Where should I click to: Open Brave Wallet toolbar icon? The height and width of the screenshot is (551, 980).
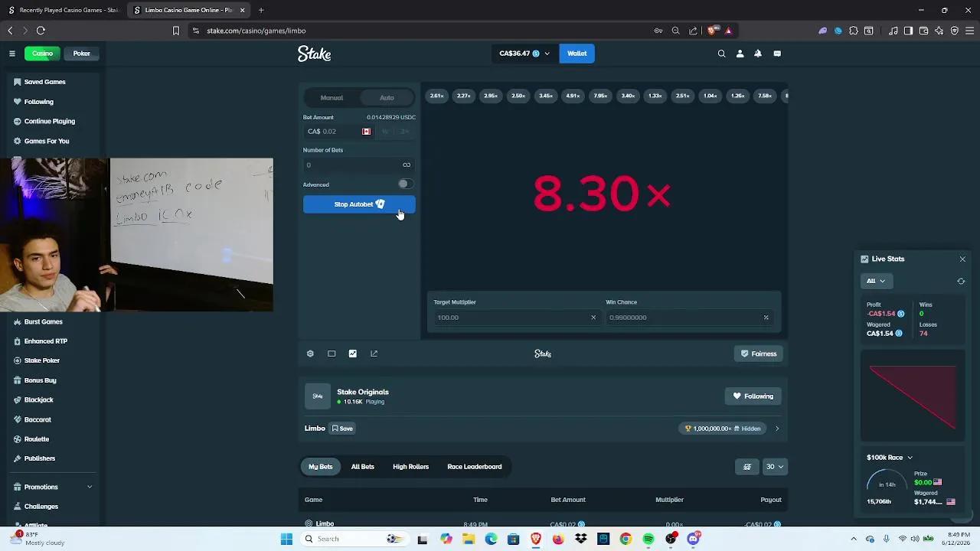[x=924, y=31]
